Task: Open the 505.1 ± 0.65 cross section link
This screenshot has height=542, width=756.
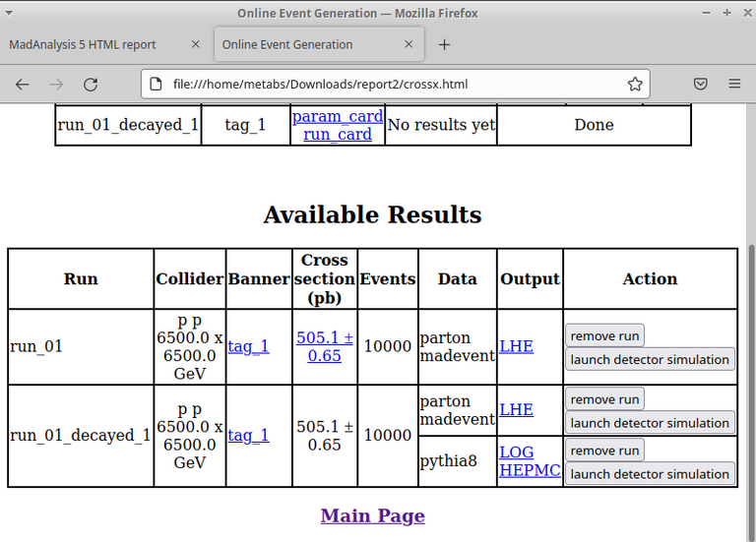Action: (325, 346)
